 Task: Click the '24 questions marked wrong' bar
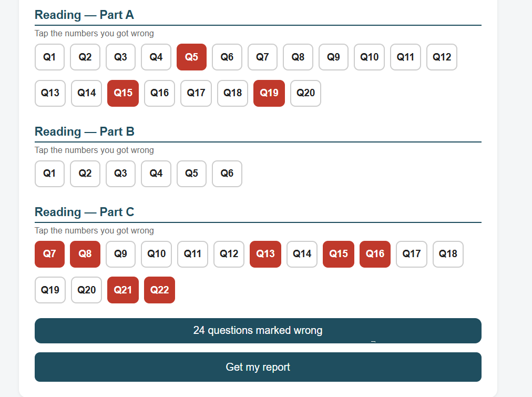258,331
